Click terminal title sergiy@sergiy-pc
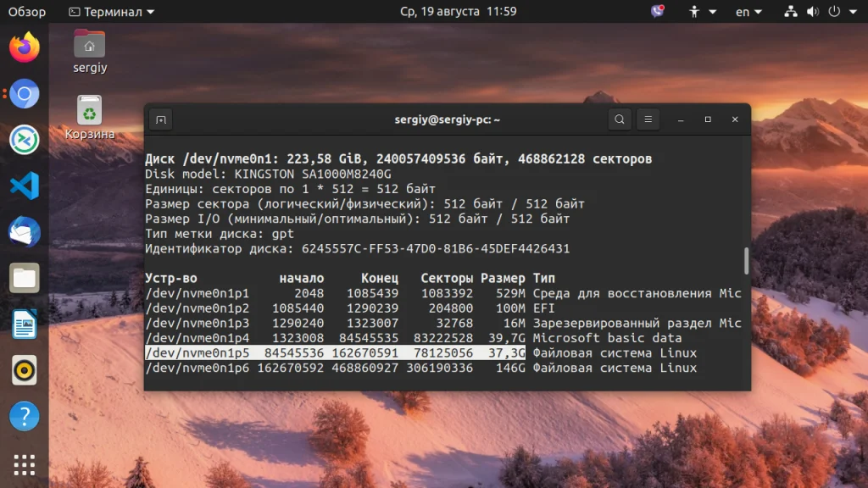 (448, 119)
